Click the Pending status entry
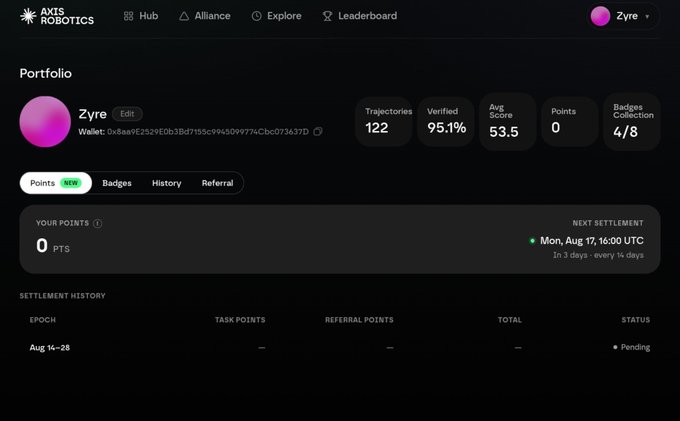This screenshot has height=421, width=680. pyautogui.click(x=631, y=347)
